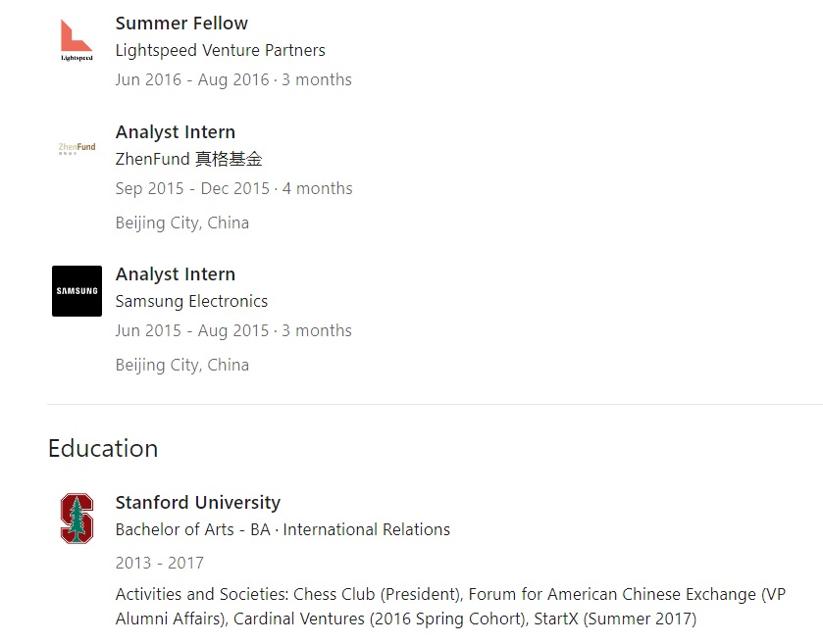
Task: Select the Education section heading
Action: click(x=103, y=448)
